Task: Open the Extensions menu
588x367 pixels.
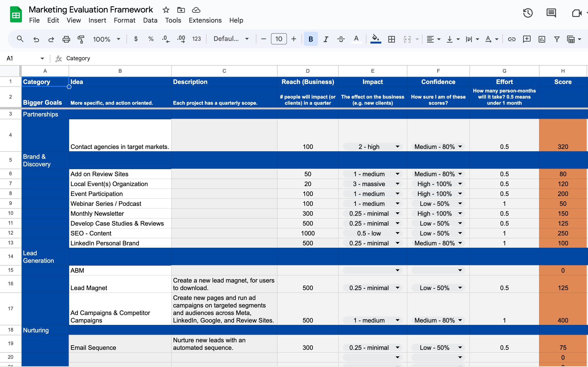Action: point(205,20)
